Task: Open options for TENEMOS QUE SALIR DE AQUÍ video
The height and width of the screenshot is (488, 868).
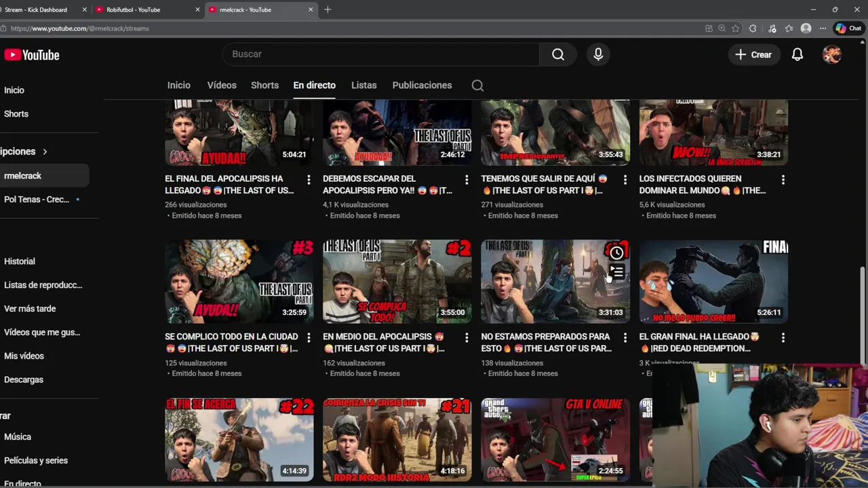Action: (625, 180)
